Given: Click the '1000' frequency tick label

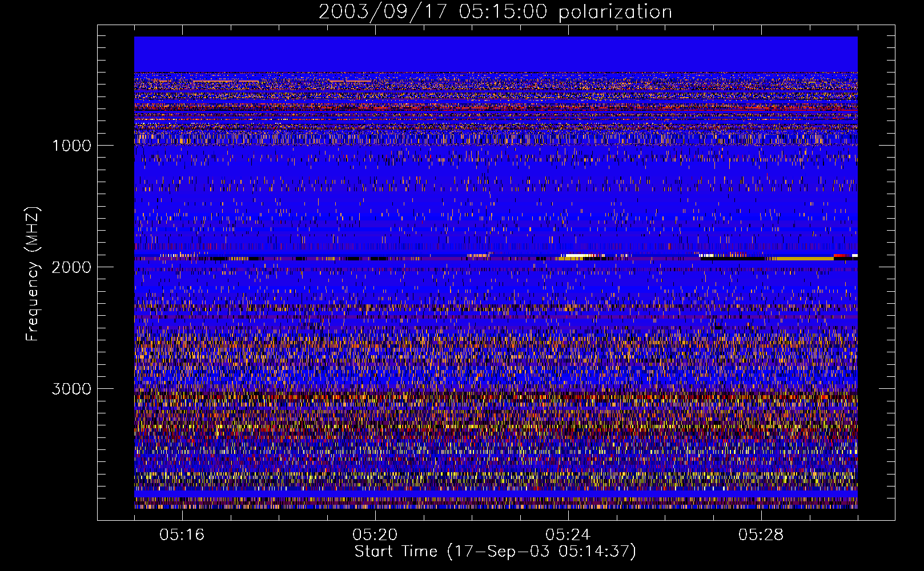Looking at the screenshot, I should pos(71,146).
